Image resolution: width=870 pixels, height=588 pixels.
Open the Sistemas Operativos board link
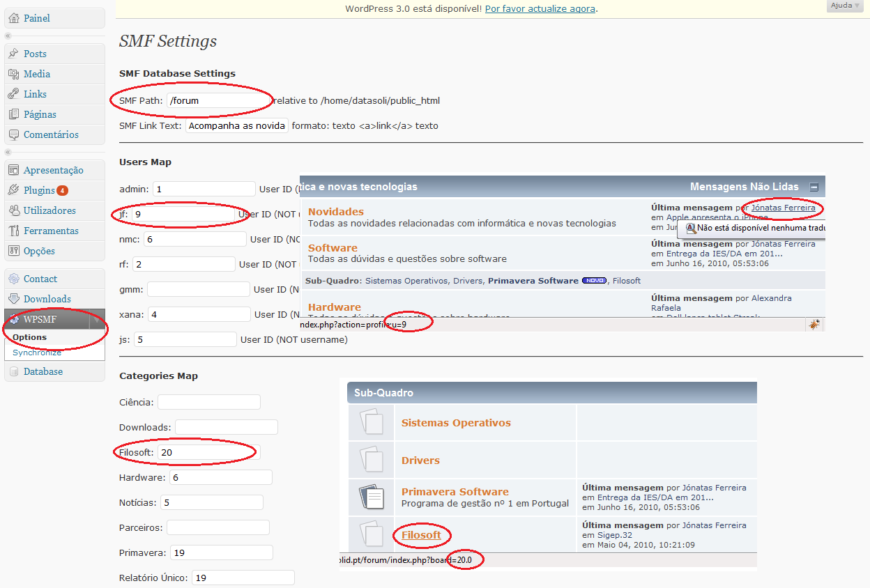(x=456, y=423)
